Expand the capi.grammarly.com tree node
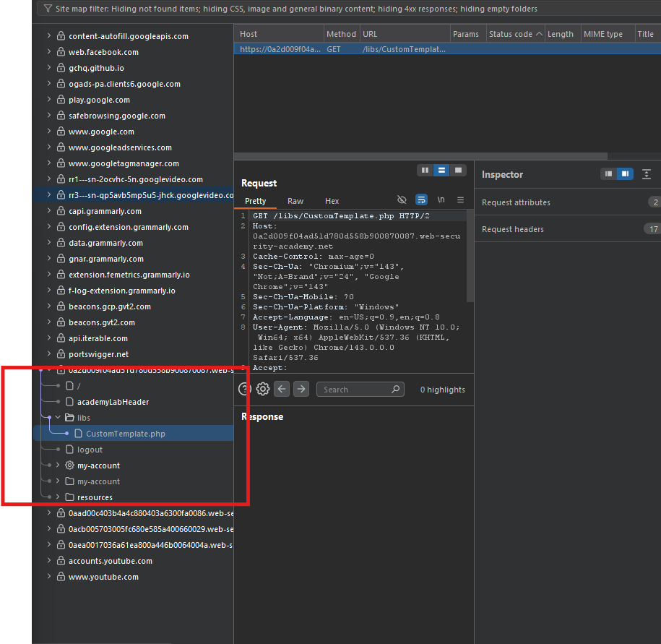This screenshot has width=661, height=644. (x=49, y=210)
